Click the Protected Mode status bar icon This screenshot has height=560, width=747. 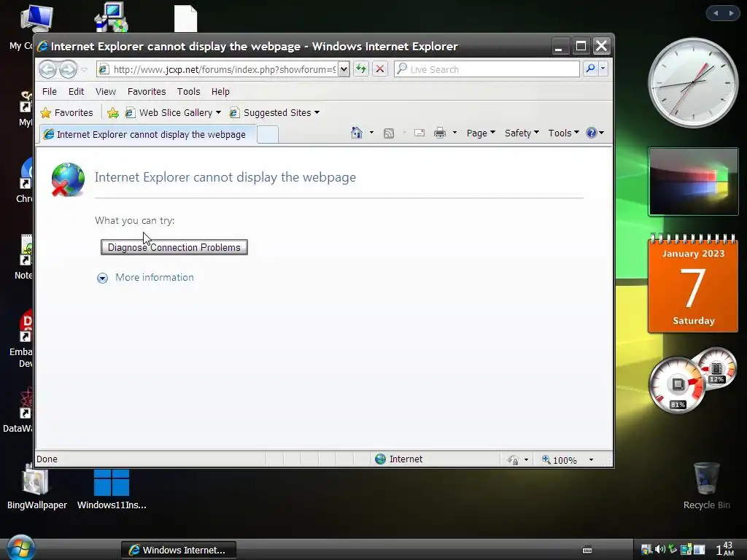513,459
